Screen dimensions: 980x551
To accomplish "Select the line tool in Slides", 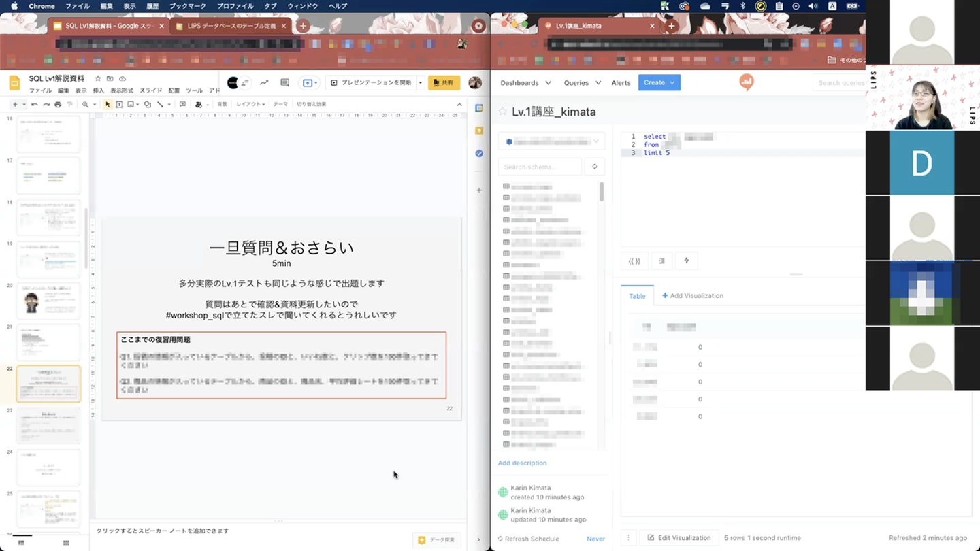I will [160, 105].
